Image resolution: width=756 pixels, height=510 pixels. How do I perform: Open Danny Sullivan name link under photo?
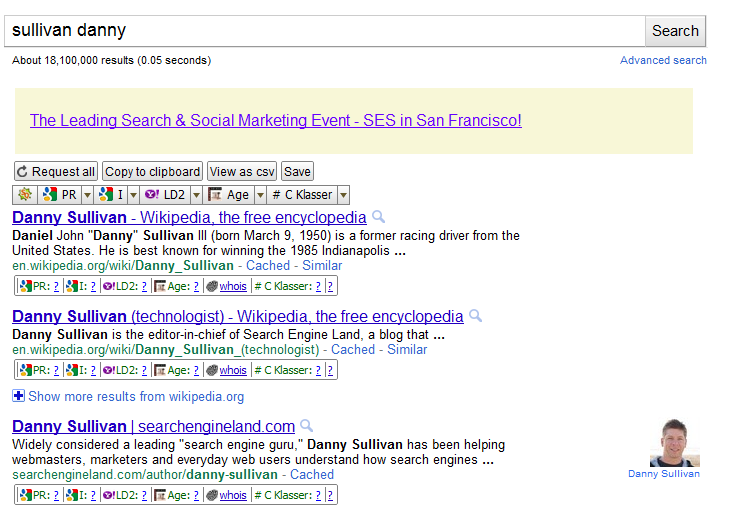(x=663, y=474)
